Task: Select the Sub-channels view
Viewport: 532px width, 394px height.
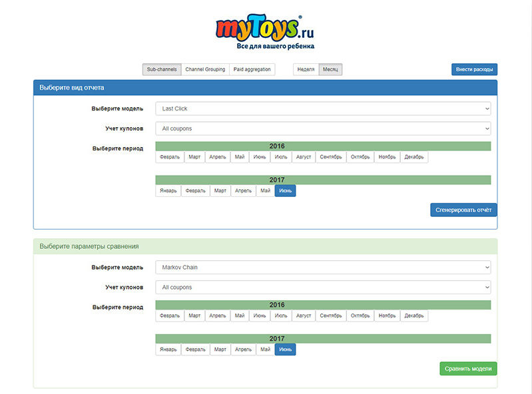Action: [162, 69]
